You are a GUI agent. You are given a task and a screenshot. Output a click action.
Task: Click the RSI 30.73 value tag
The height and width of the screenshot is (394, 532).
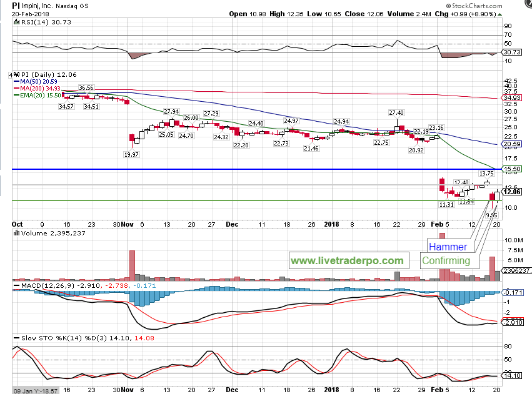coord(512,52)
